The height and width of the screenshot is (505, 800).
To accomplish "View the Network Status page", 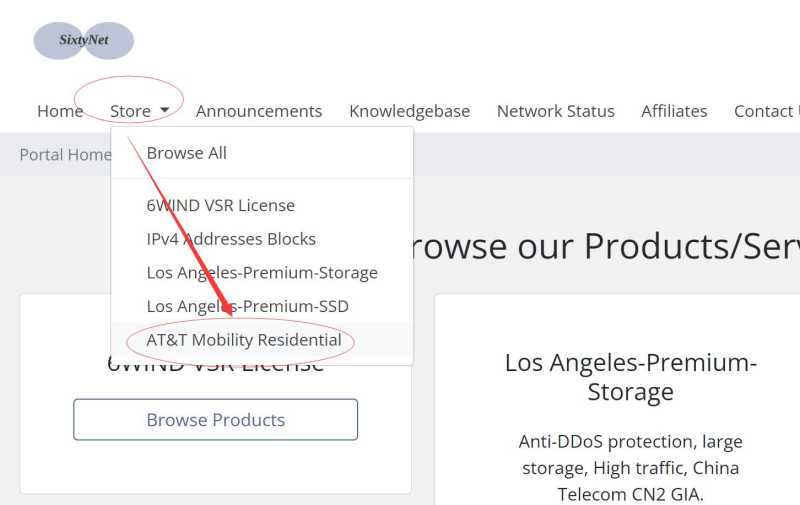I will click(555, 111).
